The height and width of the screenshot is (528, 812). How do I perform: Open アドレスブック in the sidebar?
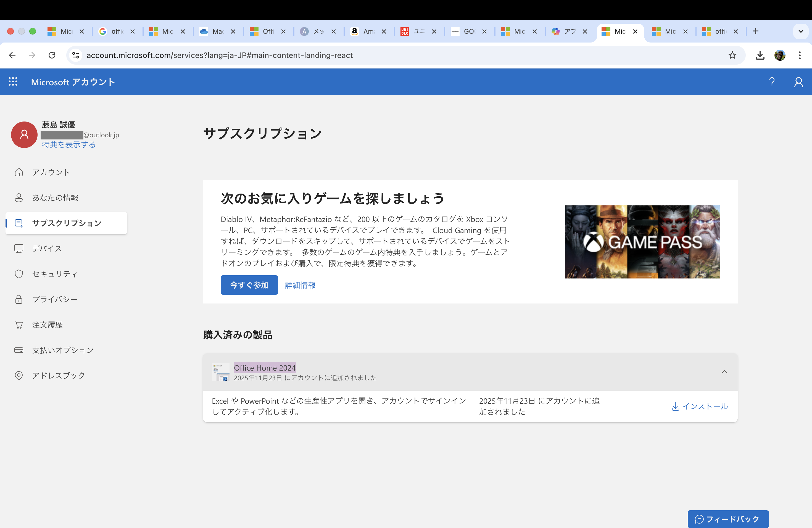coord(66,376)
